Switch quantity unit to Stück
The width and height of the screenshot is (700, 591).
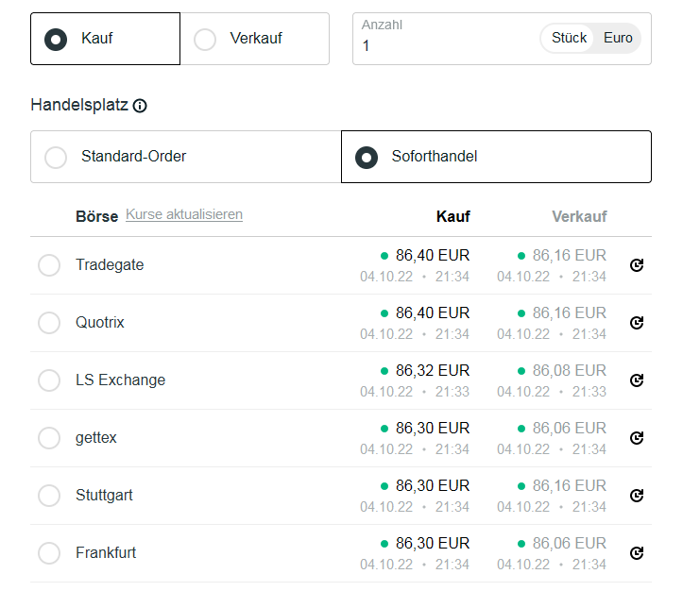(x=569, y=39)
